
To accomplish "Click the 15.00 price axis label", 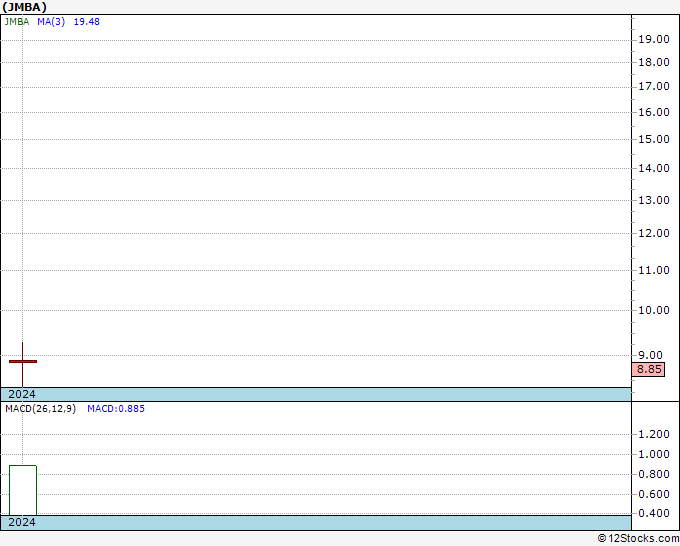I will coord(654,139).
